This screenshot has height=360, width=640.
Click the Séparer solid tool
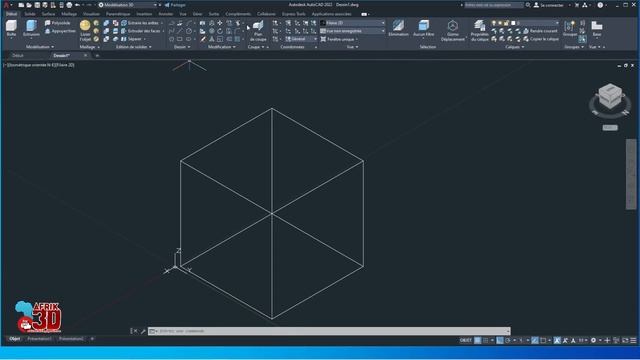pyautogui.click(x=131, y=39)
